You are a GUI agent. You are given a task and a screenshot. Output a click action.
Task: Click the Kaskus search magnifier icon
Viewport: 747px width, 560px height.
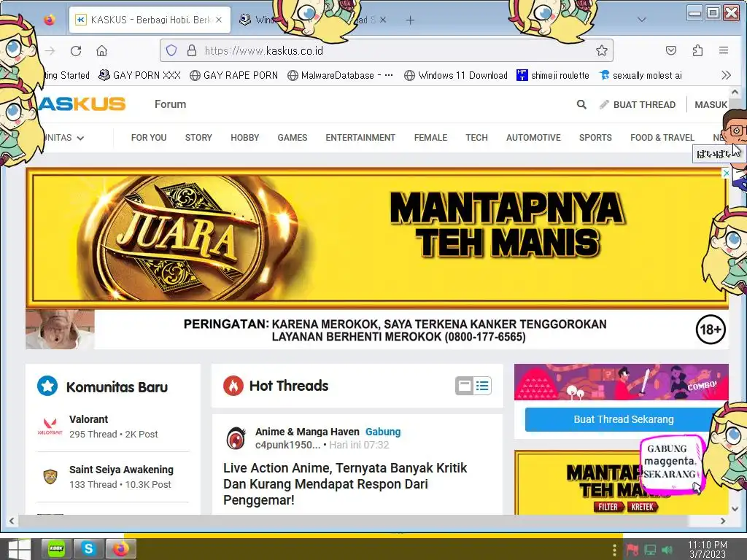click(581, 104)
